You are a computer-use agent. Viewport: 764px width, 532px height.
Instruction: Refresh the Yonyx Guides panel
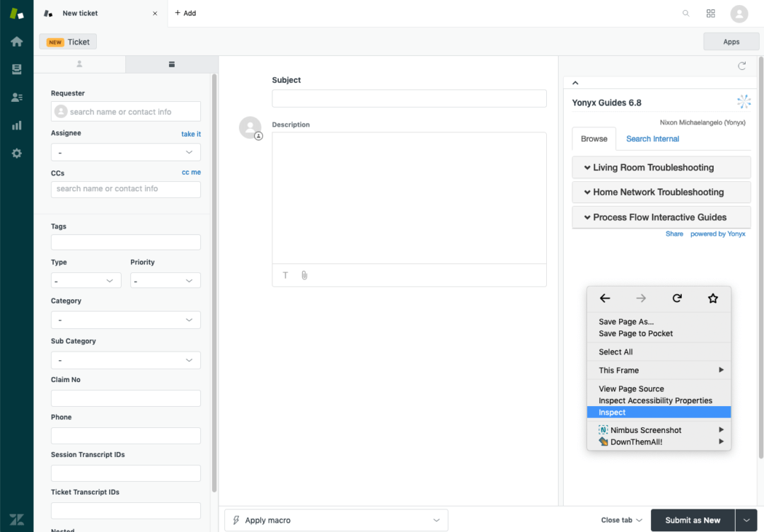pyautogui.click(x=741, y=65)
